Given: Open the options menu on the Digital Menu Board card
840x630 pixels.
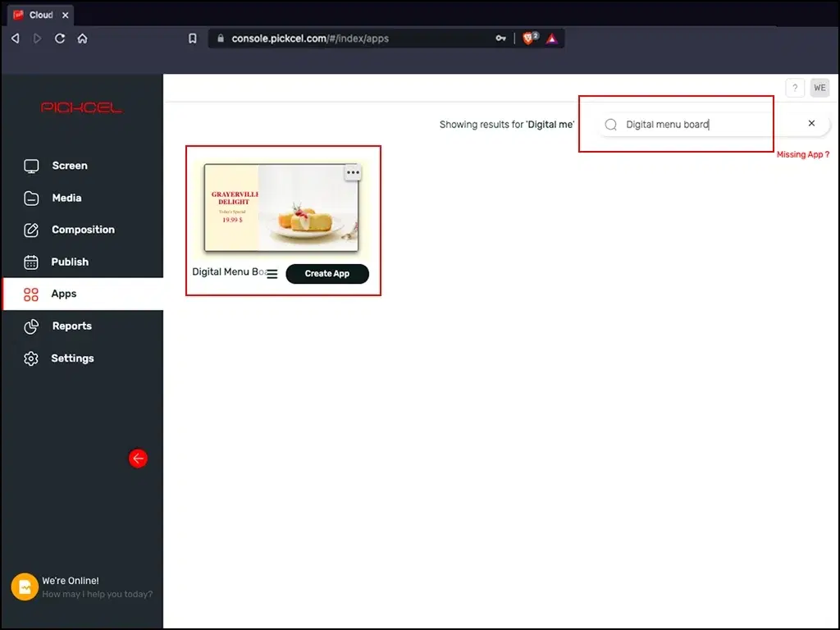Looking at the screenshot, I should coord(353,172).
